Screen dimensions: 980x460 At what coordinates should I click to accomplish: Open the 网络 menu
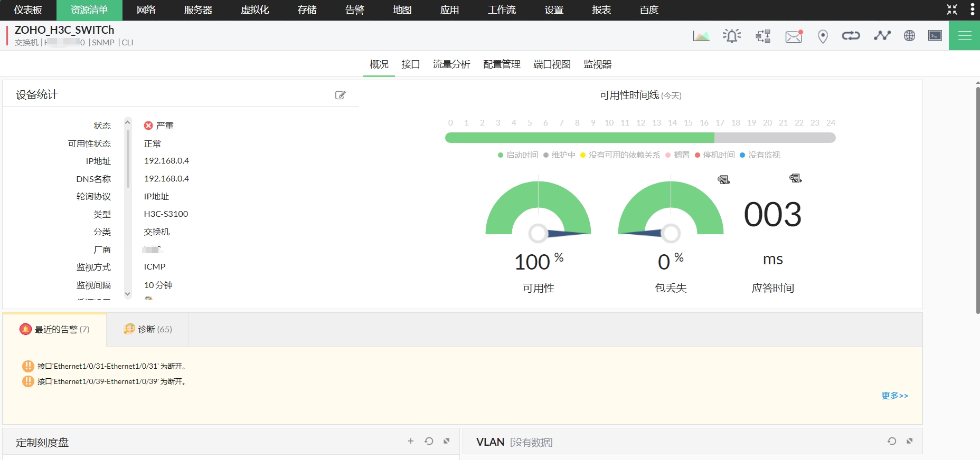coord(146,10)
